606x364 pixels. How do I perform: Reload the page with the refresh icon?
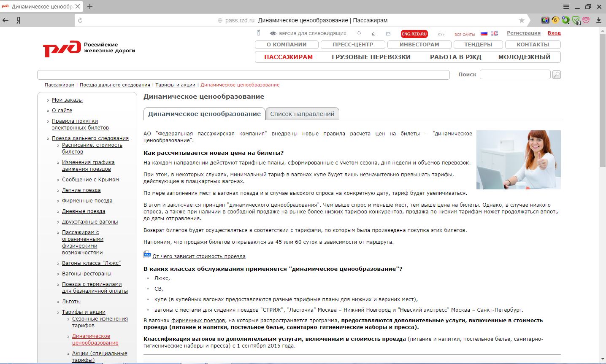(80, 20)
